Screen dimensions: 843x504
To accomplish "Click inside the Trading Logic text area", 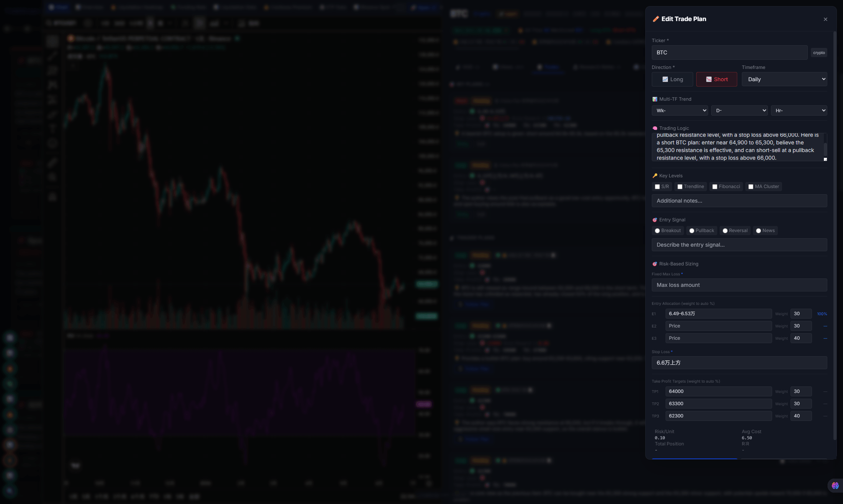I will click(737, 147).
